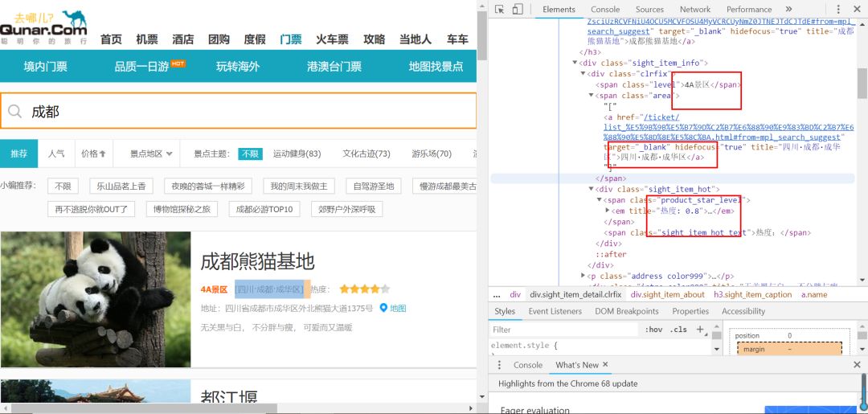This screenshot has height=414, width=868.
Task: Open the console drawer three-dot menu
Action: (498, 365)
